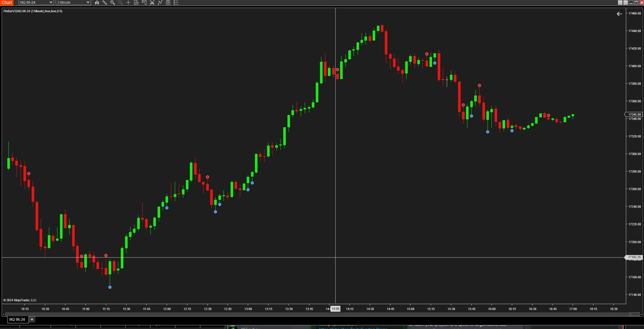Click the horizontal scrollbar left arrow
The image size is (644, 329).
click(x=3, y=314)
